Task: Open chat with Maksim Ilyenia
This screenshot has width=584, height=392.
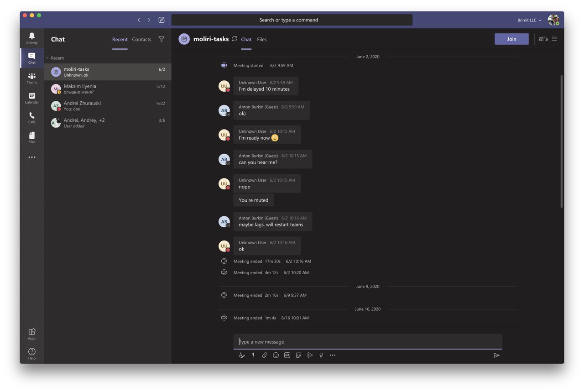Action: pyautogui.click(x=108, y=89)
